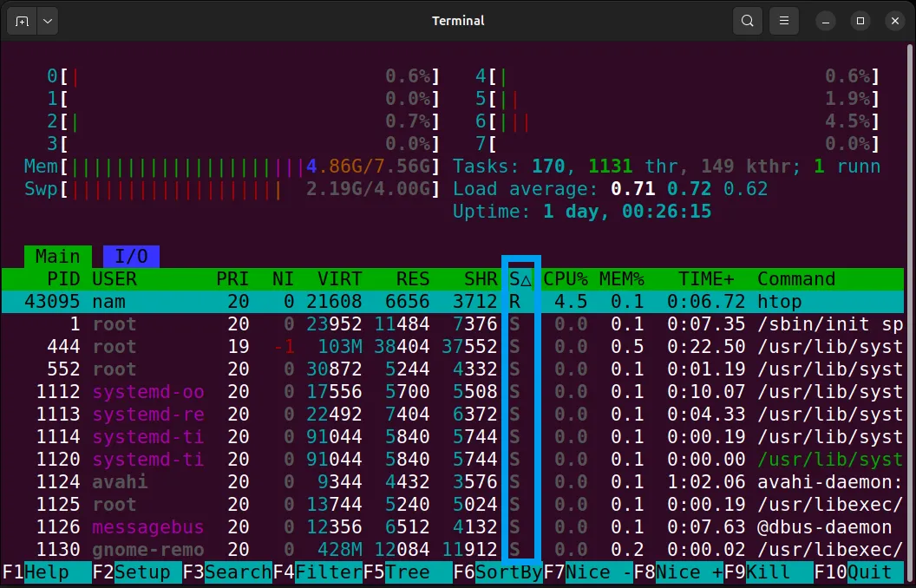Click F1 Help in the function bar

tap(47, 572)
